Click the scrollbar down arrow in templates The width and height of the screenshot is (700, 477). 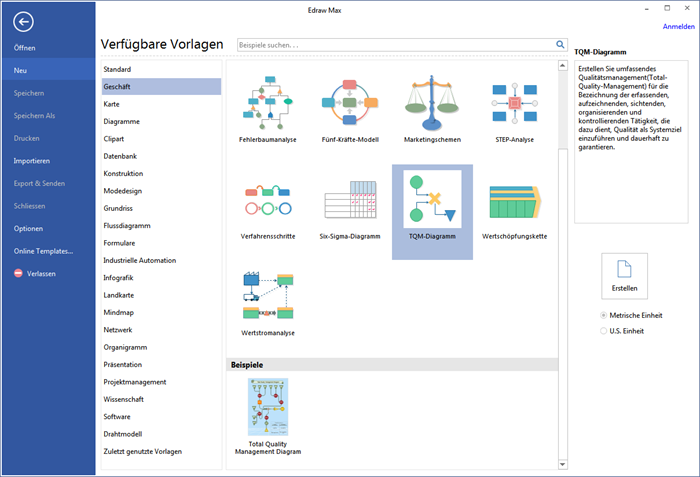click(x=562, y=464)
